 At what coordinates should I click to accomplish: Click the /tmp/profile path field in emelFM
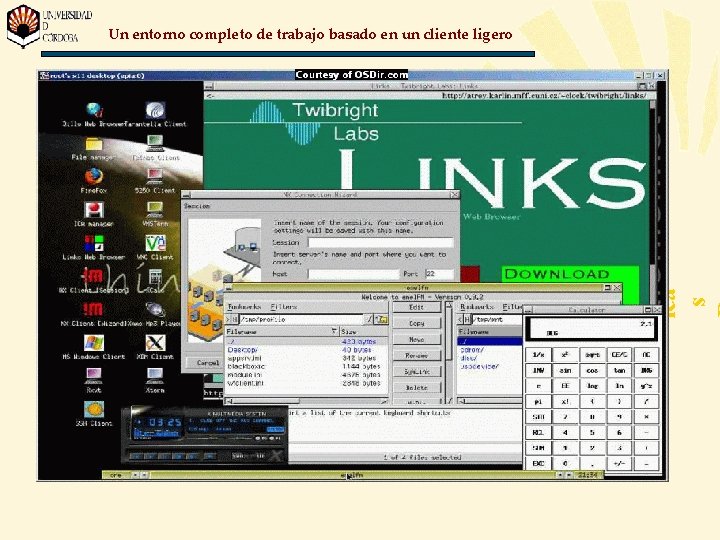[301, 319]
